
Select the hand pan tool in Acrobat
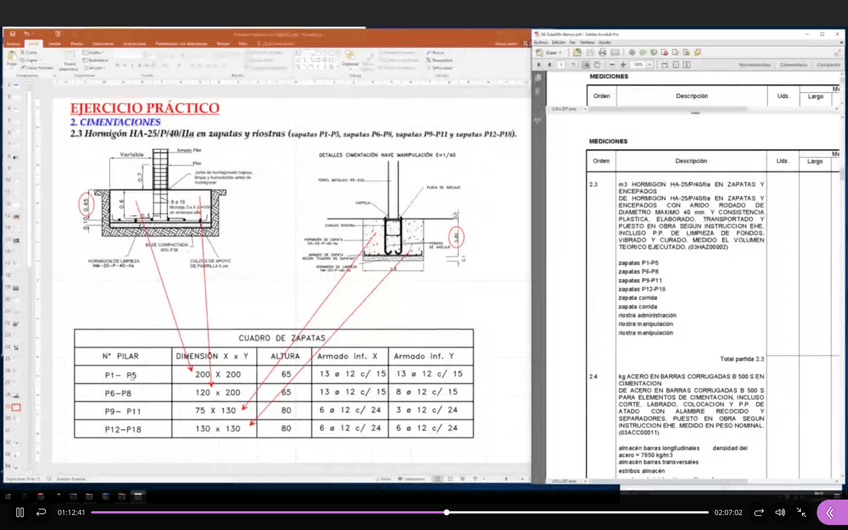point(598,64)
